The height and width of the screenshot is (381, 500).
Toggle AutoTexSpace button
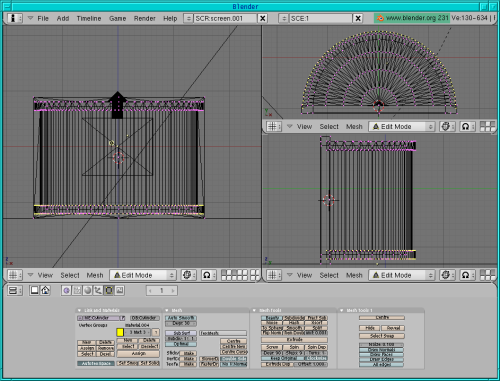click(x=96, y=363)
